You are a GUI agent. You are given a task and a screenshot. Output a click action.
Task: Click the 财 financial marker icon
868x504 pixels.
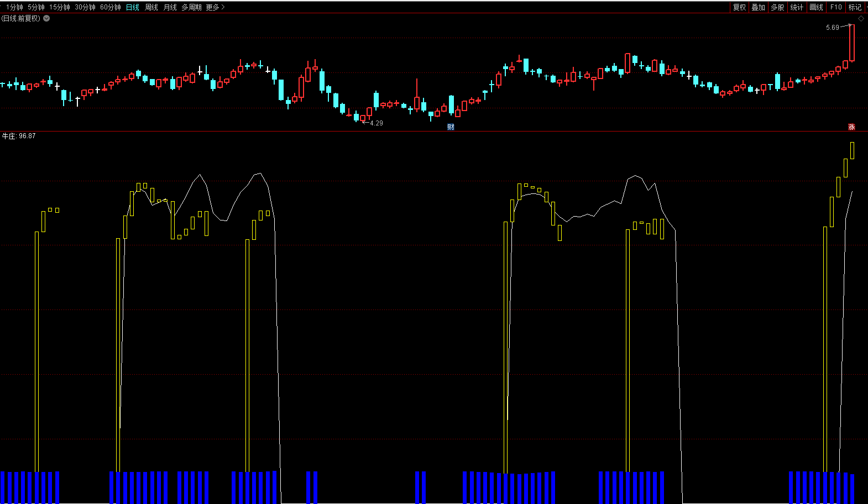(x=451, y=127)
